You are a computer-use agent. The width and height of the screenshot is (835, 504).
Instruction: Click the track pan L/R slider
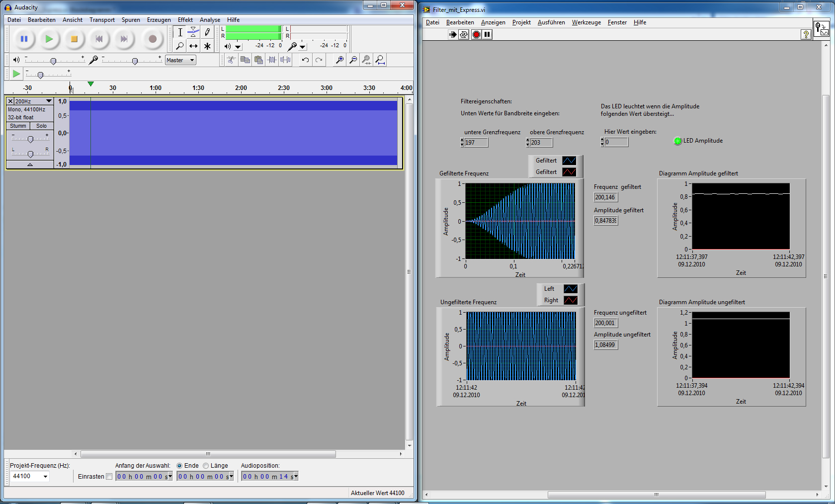coord(30,154)
